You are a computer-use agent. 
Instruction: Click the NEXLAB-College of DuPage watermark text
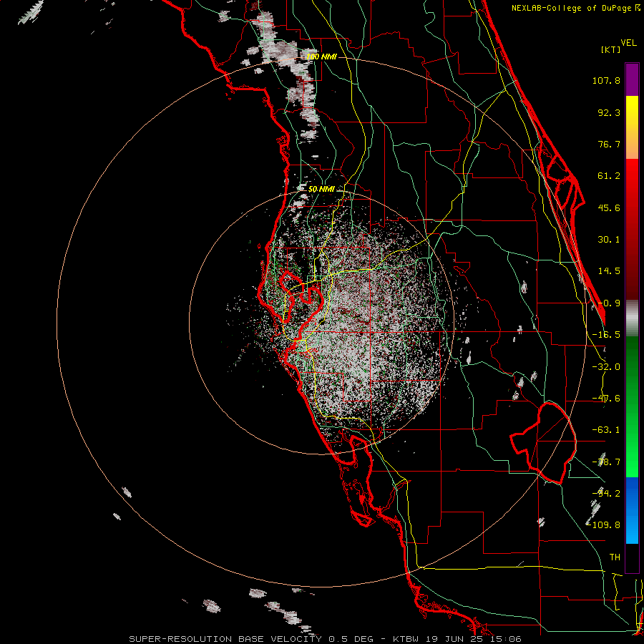click(x=573, y=8)
